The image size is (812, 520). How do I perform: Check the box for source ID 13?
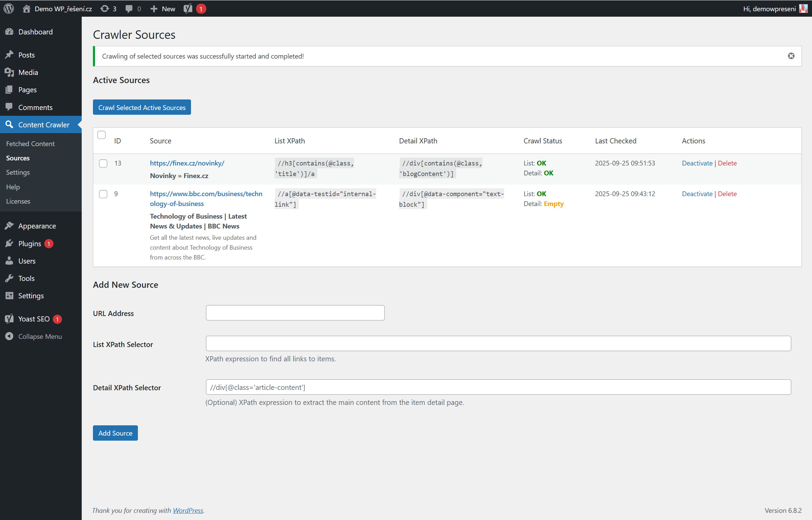(103, 163)
